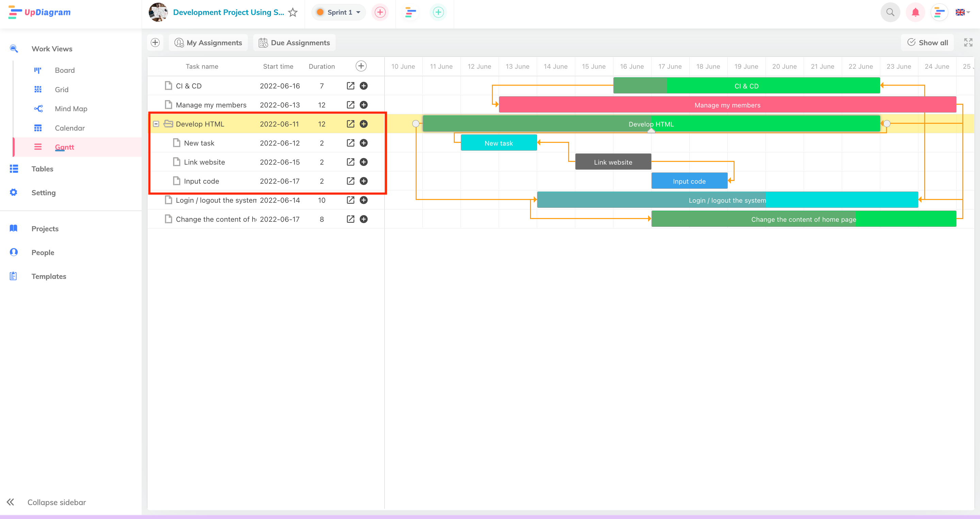Open Develop HTML task details icon

pyautogui.click(x=350, y=123)
